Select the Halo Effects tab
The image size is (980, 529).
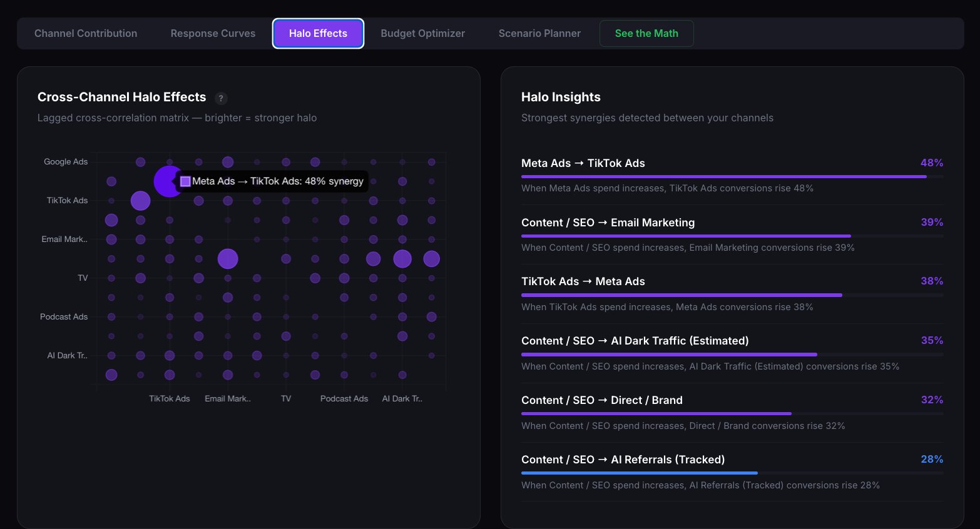click(x=318, y=33)
